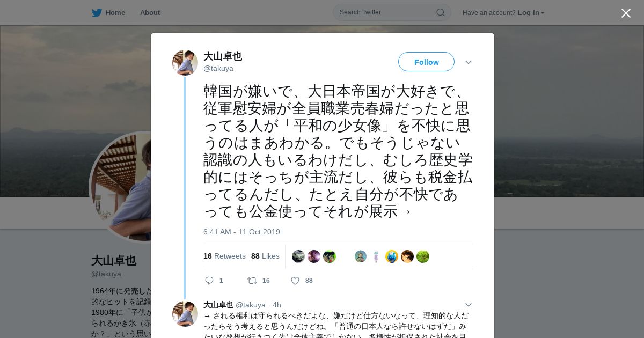View the 16 Retweets list
644x338 pixels.
[224, 256]
